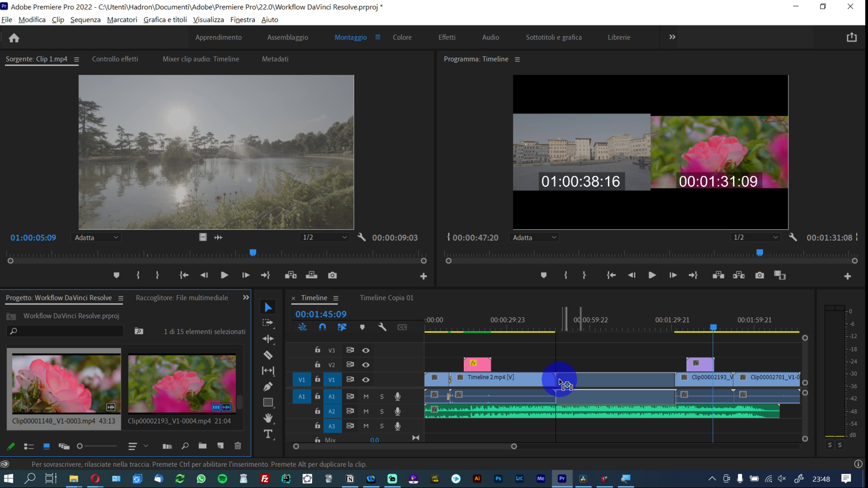The image size is (868, 488).
Task: Open Source monitor settings wrench
Action: click(362, 237)
